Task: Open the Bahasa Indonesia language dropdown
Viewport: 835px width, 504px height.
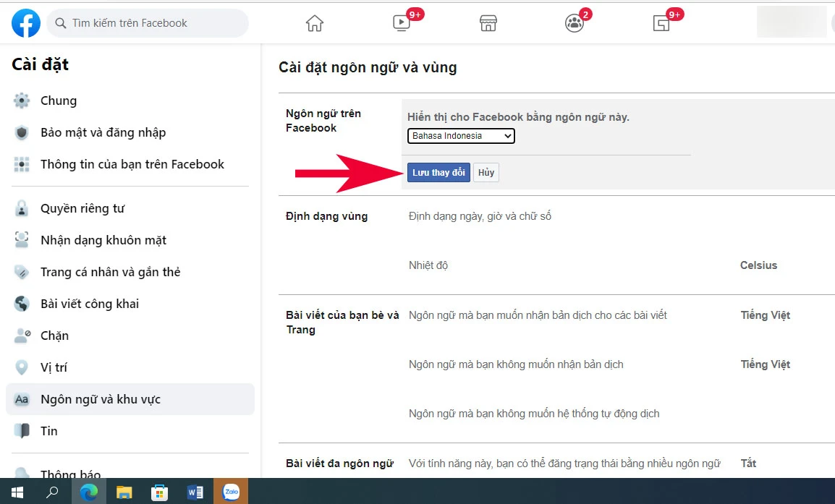Action: coord(461,136)
